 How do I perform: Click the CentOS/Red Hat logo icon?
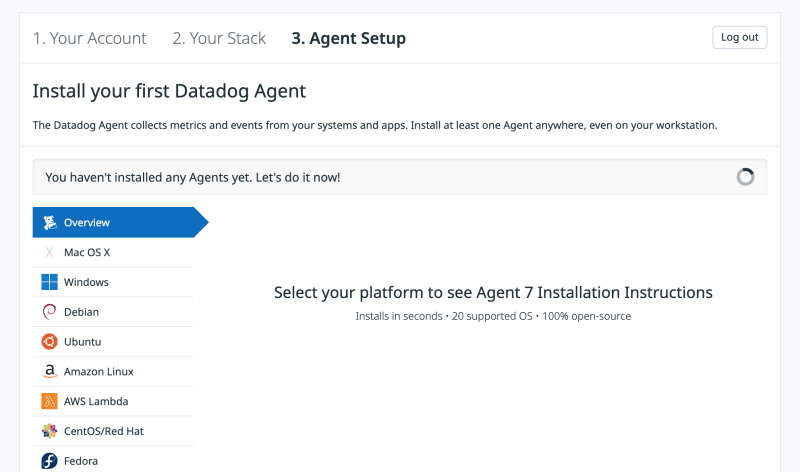click(x=49, y=431)
